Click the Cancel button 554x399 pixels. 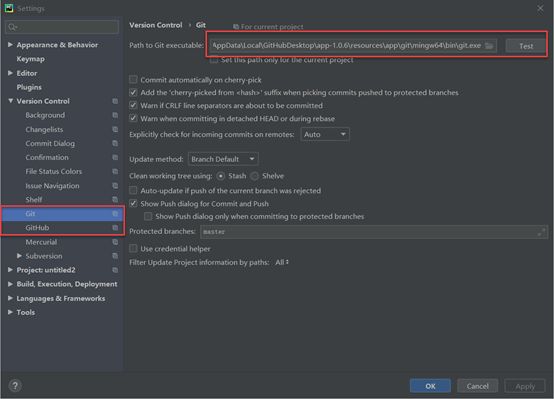coord(477,386)
